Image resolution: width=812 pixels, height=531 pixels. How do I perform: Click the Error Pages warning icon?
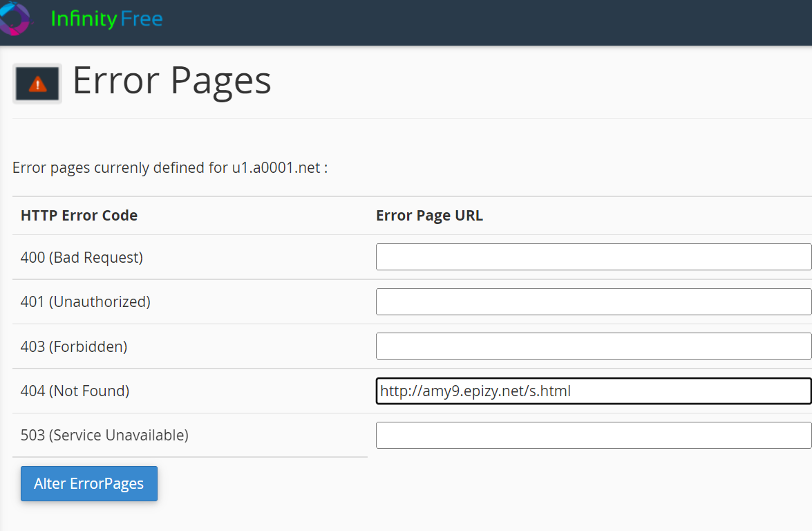(37, 84)
